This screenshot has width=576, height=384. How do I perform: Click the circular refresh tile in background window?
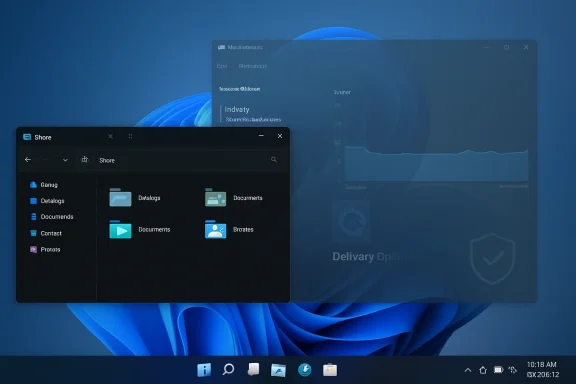point(351,221)
